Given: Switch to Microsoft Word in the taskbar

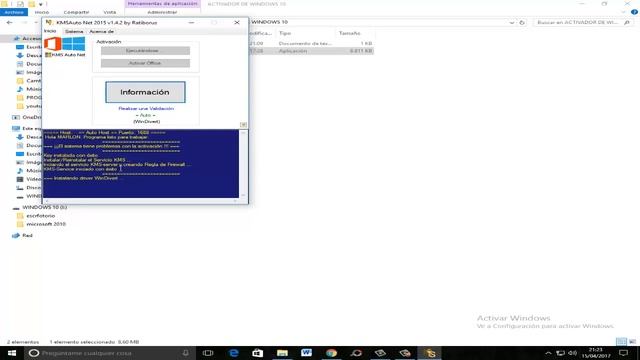Looking at the screenshot, I should tap(307, 353).
